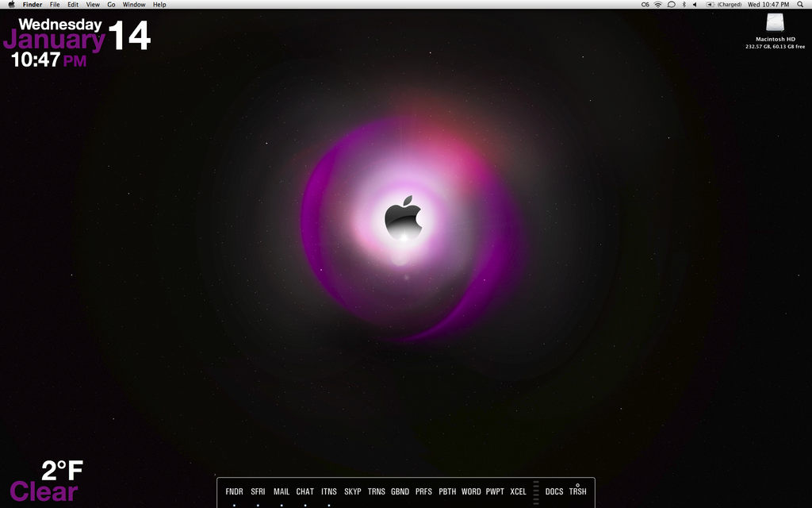Select the Macintosh HD drive icon
The height and width of the screenshot is (508, 812).
pyautogui.click(x=776, y=23)
